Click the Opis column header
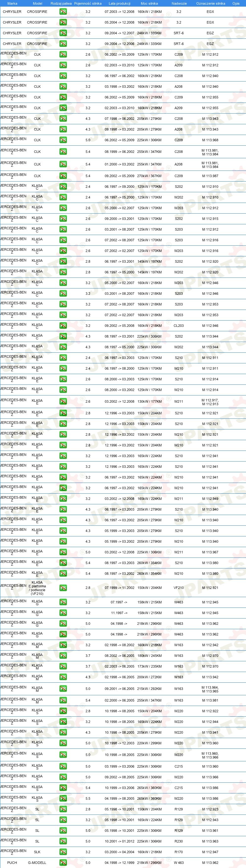 [236, 3]
